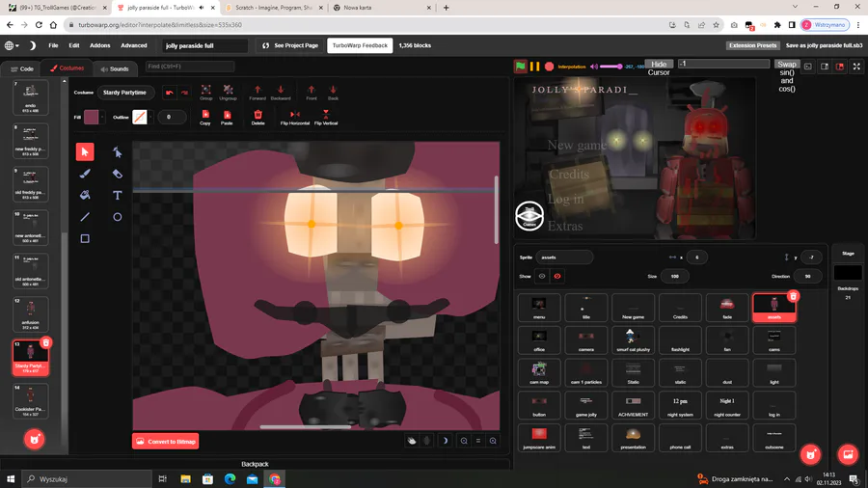
Task: Copy the selected shape
Action: [205, 118]
